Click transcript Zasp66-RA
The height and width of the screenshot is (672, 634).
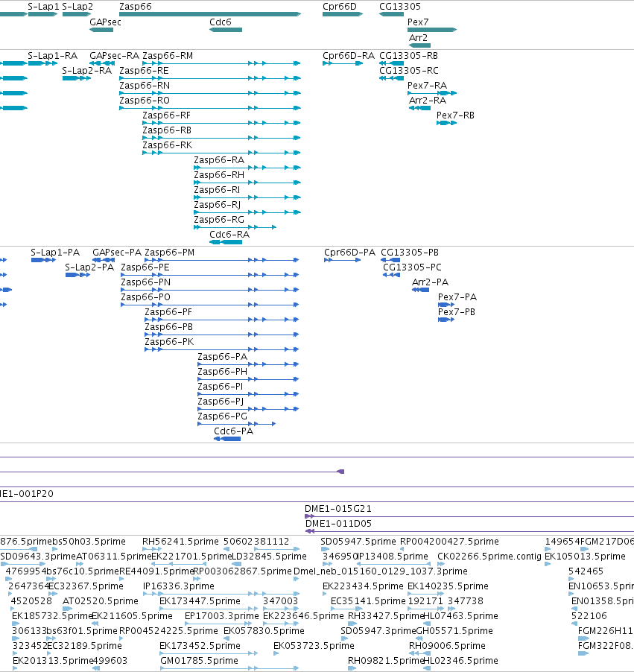[219, 160]
